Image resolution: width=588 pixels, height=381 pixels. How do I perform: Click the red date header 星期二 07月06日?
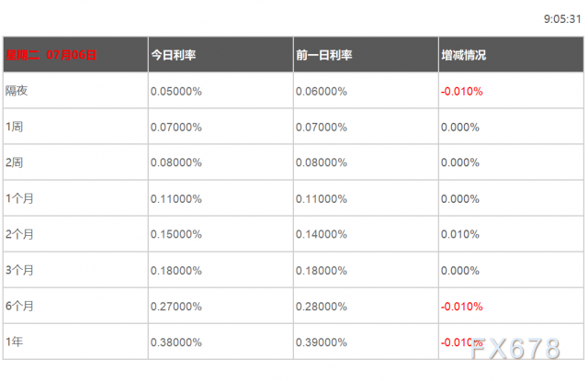[51, 55]
